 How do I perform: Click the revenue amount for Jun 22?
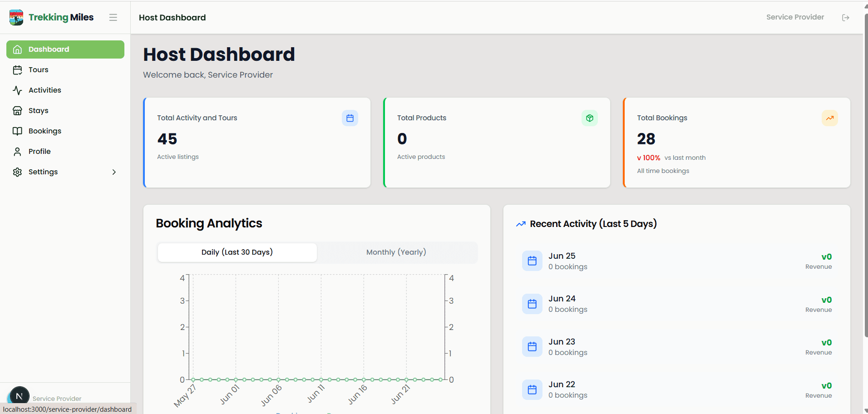[x=827, y=386]
